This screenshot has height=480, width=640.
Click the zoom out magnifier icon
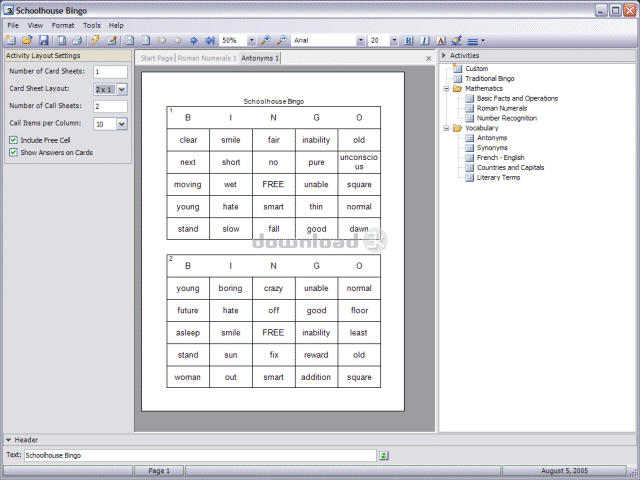point(282,40)
